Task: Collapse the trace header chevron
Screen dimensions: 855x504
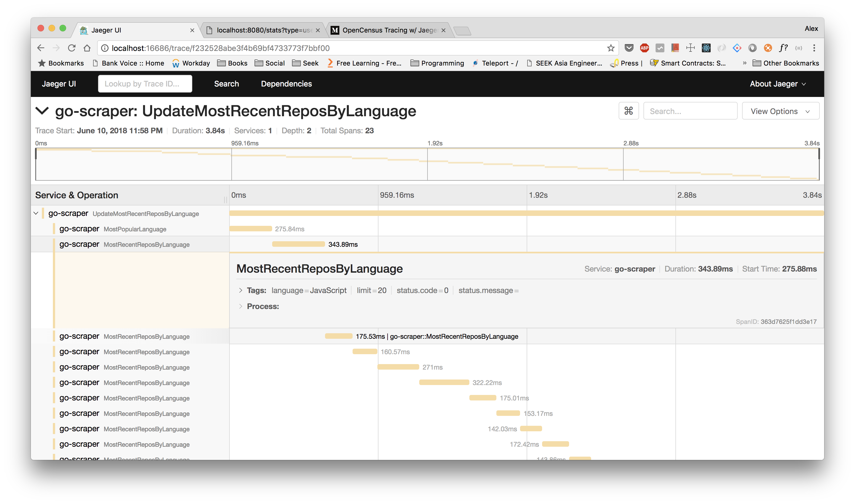Action: [42, 111]
